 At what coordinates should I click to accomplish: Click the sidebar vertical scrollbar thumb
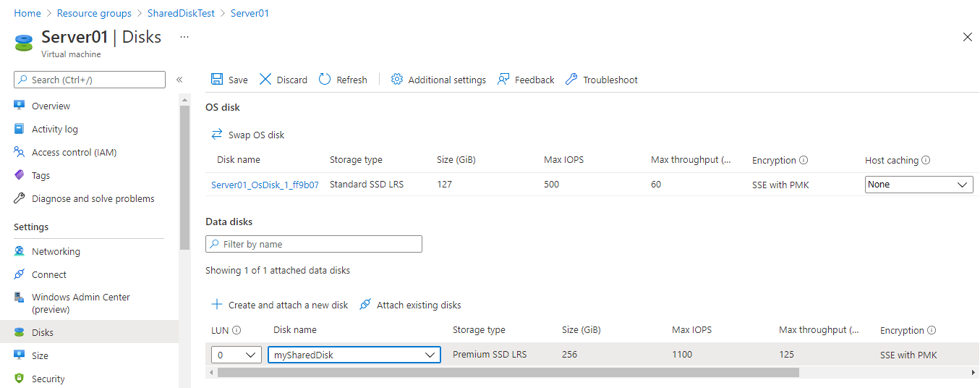184,177
